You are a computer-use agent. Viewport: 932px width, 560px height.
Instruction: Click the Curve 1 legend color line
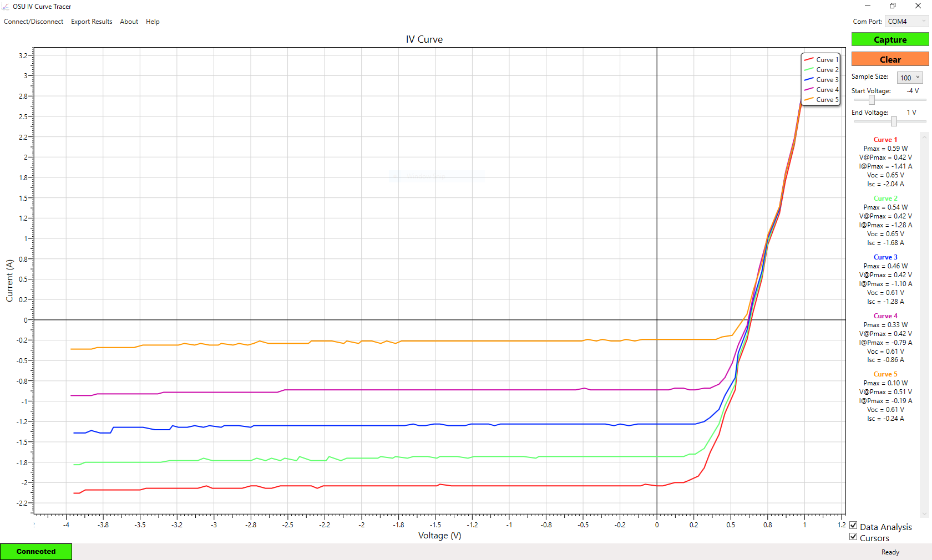pyautogui.click(x=810, y=59)
